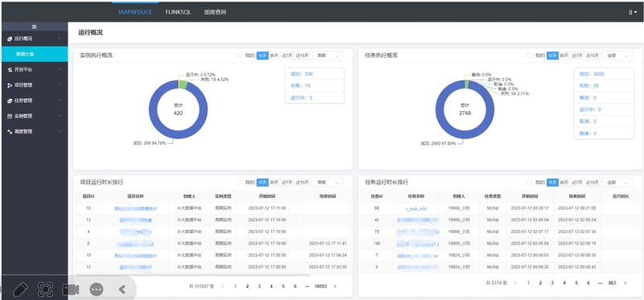
Task: Collapse the sidebar with the hamburger icon
Action: (x=35, y=27)
